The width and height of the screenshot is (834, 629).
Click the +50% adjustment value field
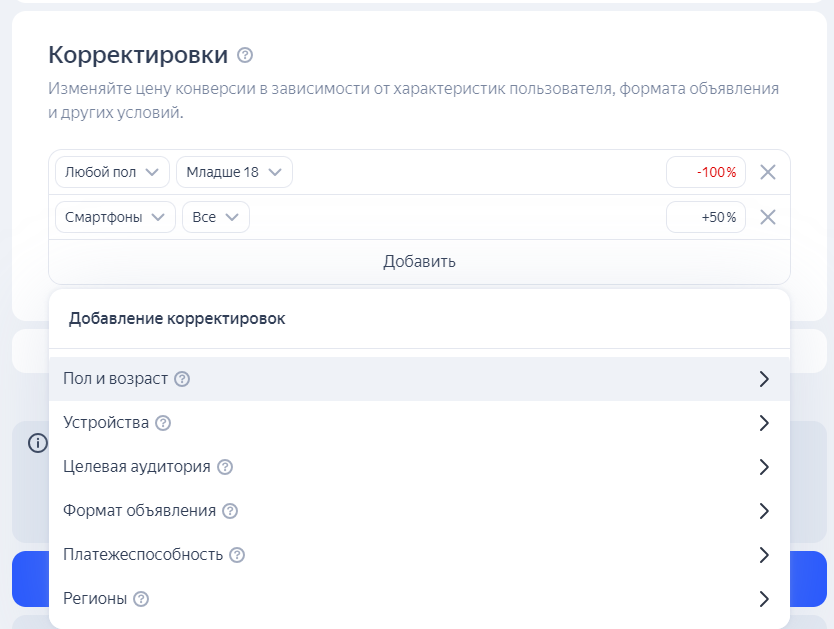point(706,217)
